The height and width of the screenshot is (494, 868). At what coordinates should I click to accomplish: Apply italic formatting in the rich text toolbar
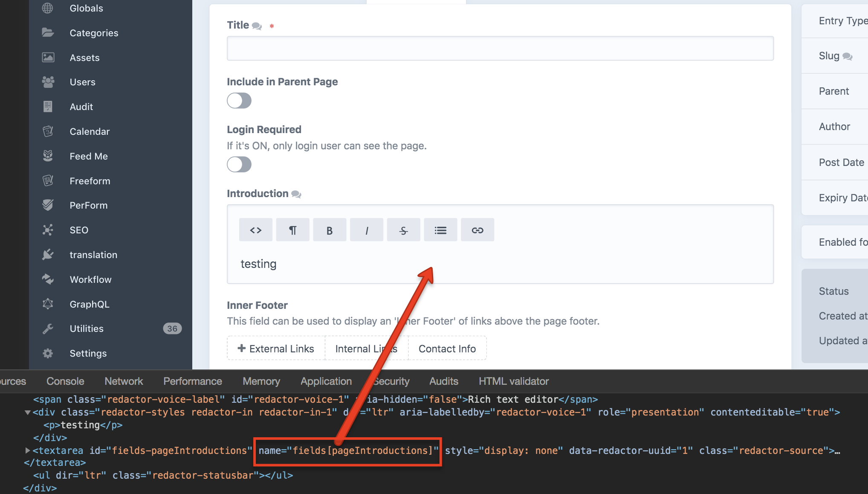point(366,230)
